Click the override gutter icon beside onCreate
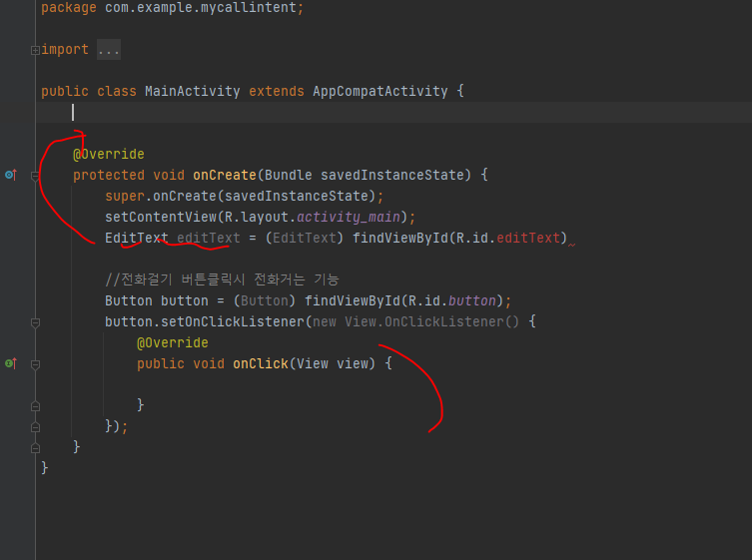752x560 pixels. (11, 175)
